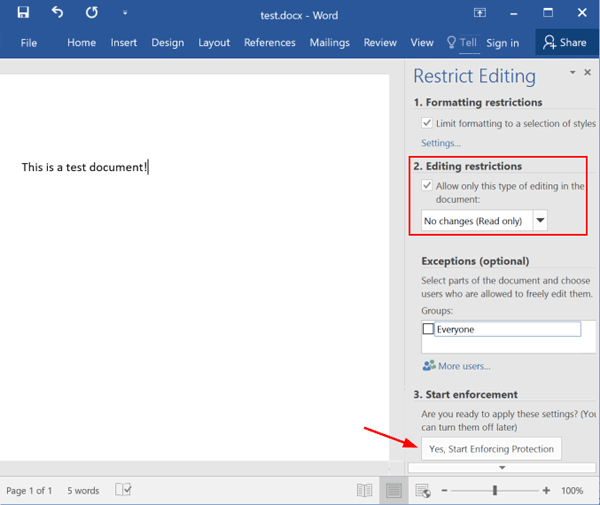
Task: Check the Everyone group exception
Action: point(428,329)
